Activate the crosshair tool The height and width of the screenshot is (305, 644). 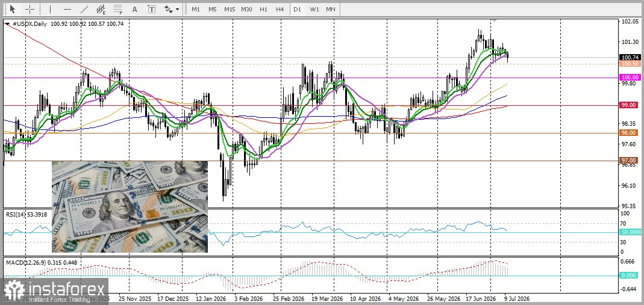tap(30, 9)
